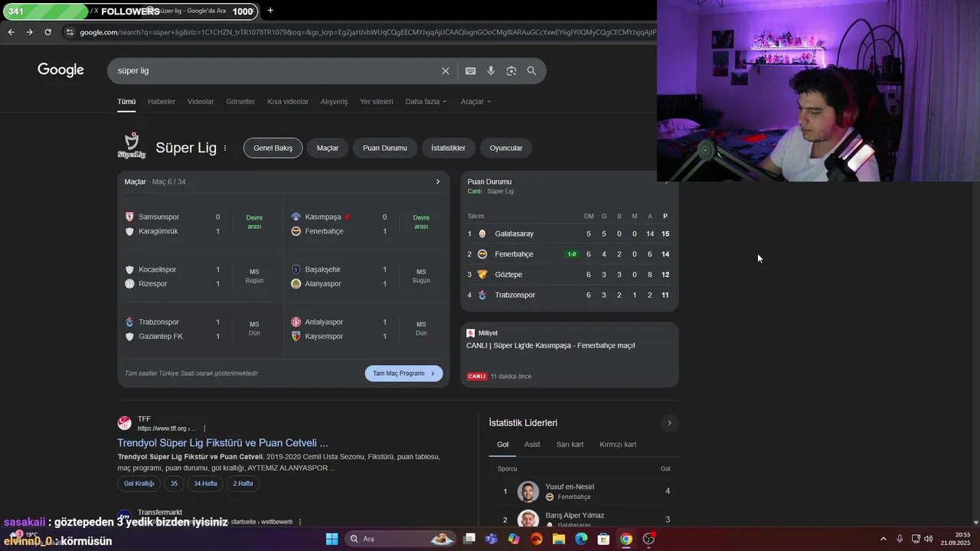
Task: Show hidden system tray icons
Action: tap(883, 539)
